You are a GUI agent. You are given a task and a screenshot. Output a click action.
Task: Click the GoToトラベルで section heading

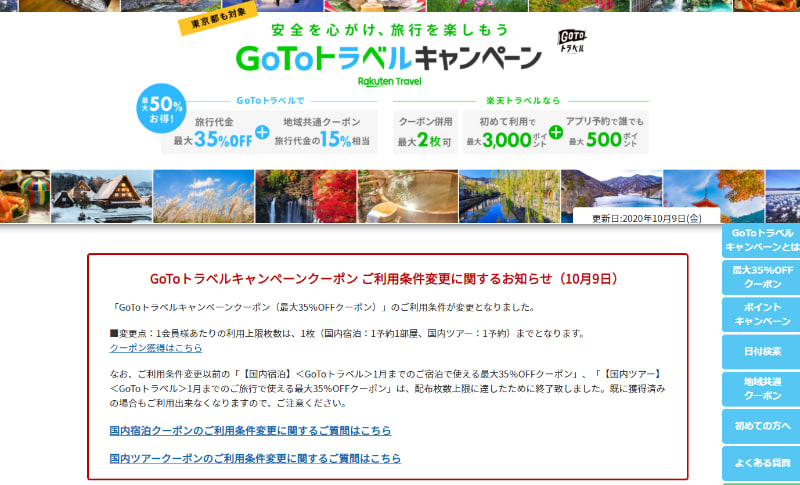[x=270, y=100]
